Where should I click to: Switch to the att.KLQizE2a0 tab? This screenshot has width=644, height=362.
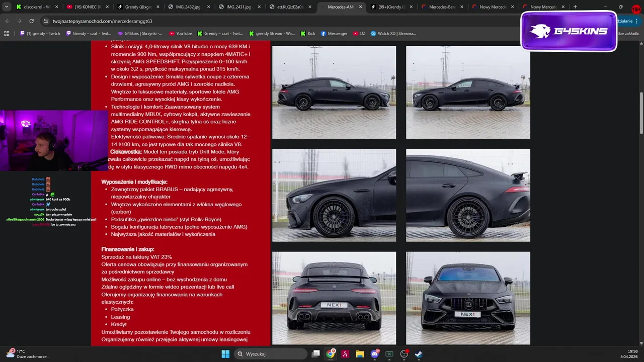[290, 7]
